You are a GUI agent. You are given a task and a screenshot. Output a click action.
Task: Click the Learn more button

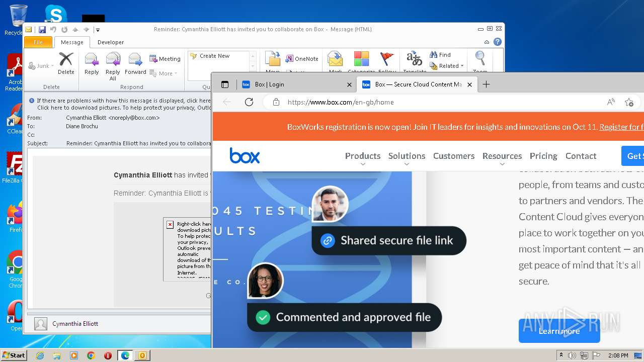(559, 331)
